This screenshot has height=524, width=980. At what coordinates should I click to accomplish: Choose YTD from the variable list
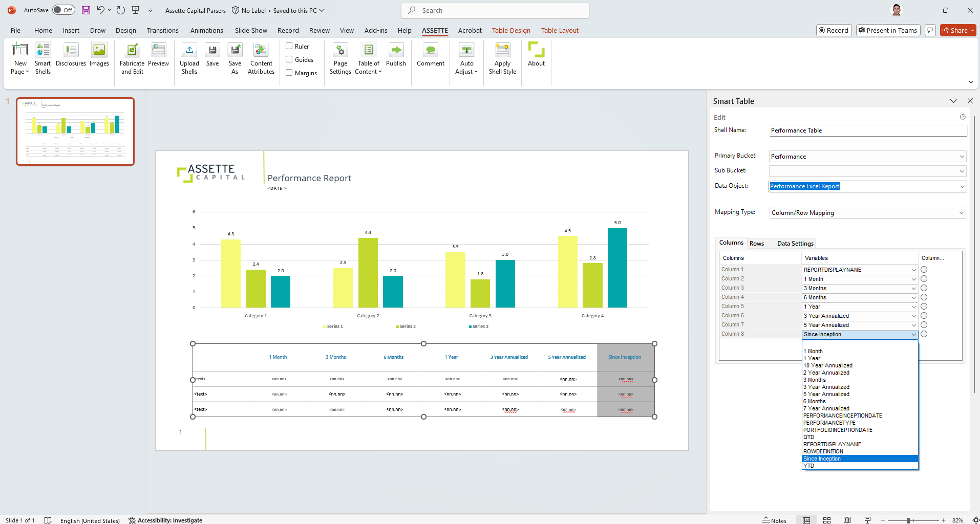coord(860,466)
